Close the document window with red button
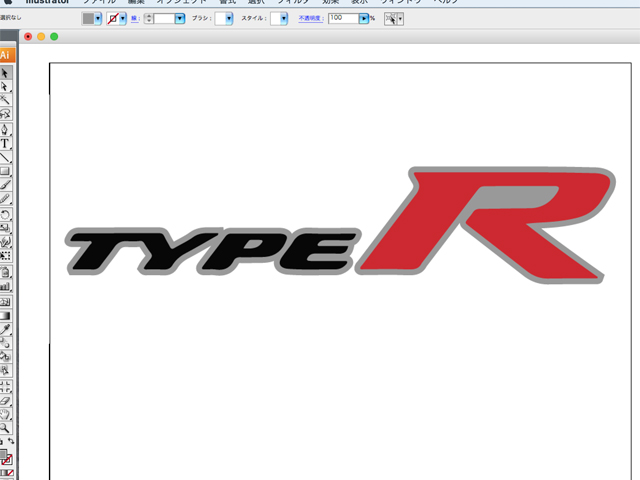Image resolution: width=640 pixels, height=480 pixels. (x=28, y=37)
